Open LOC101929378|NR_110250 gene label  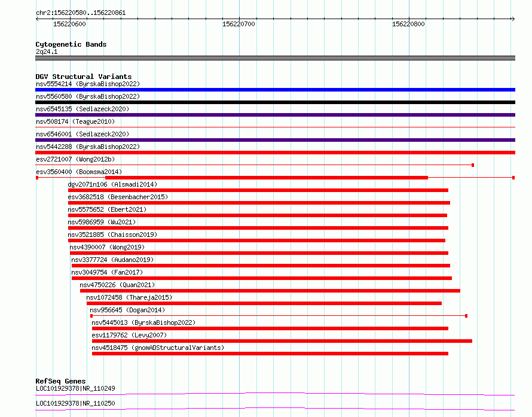[75, 403]
